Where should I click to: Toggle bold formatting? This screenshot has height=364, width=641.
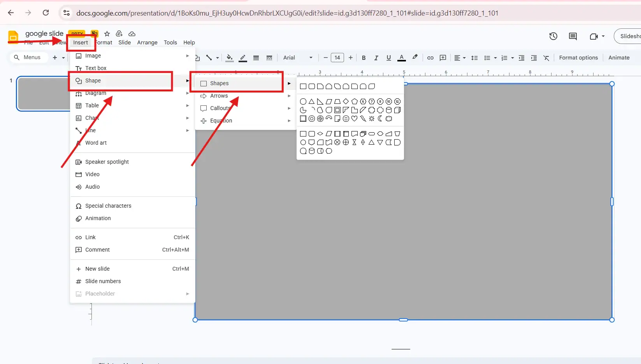point(364,58)
